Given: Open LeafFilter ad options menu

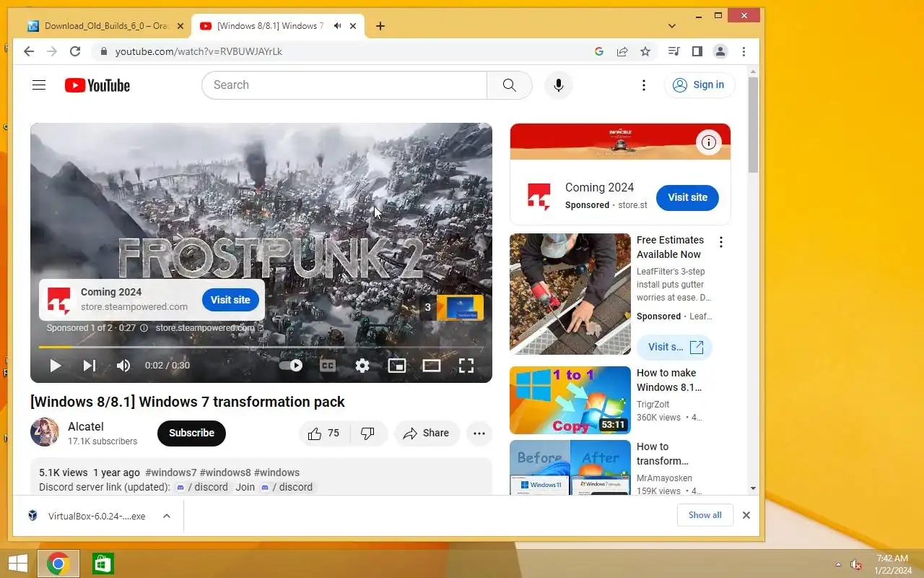Looking at the screenshot, I should point(720,242).
